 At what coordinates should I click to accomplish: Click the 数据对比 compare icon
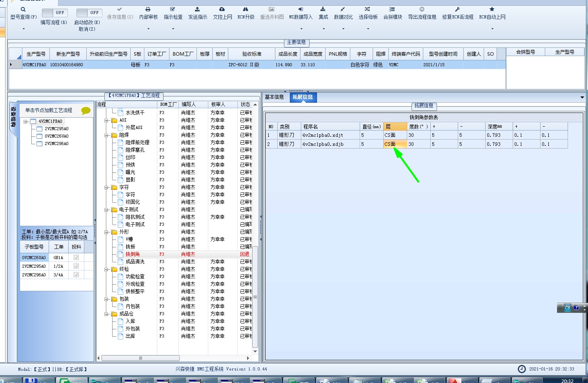tap(343, 9)
